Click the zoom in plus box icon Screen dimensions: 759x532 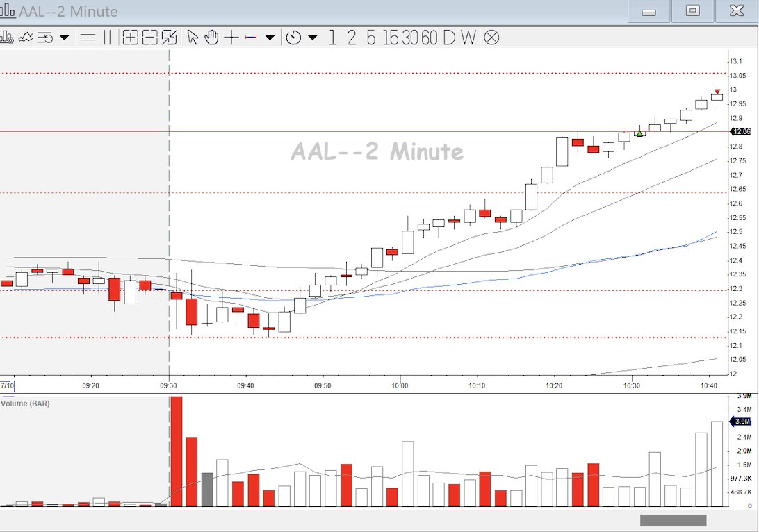[x=130, y=38]
